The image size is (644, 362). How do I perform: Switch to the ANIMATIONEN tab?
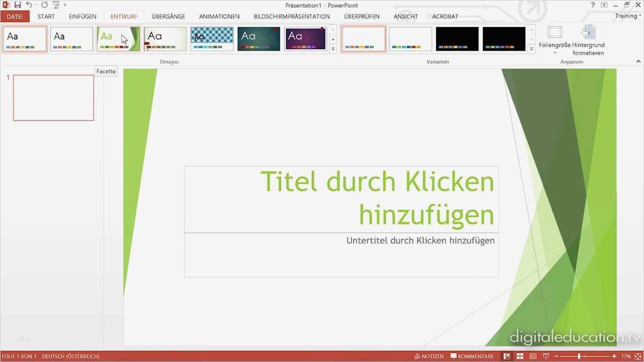(x=219, y=17)
